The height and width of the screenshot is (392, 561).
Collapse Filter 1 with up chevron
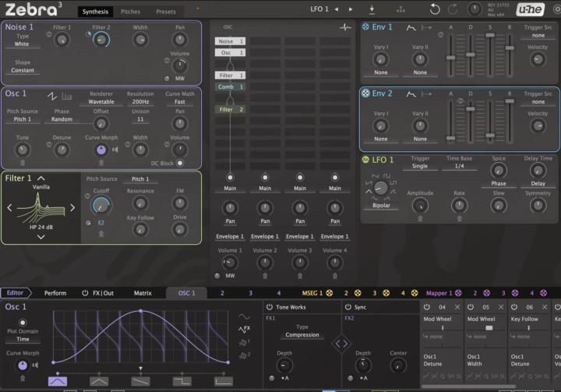click(x=41, y=178)
